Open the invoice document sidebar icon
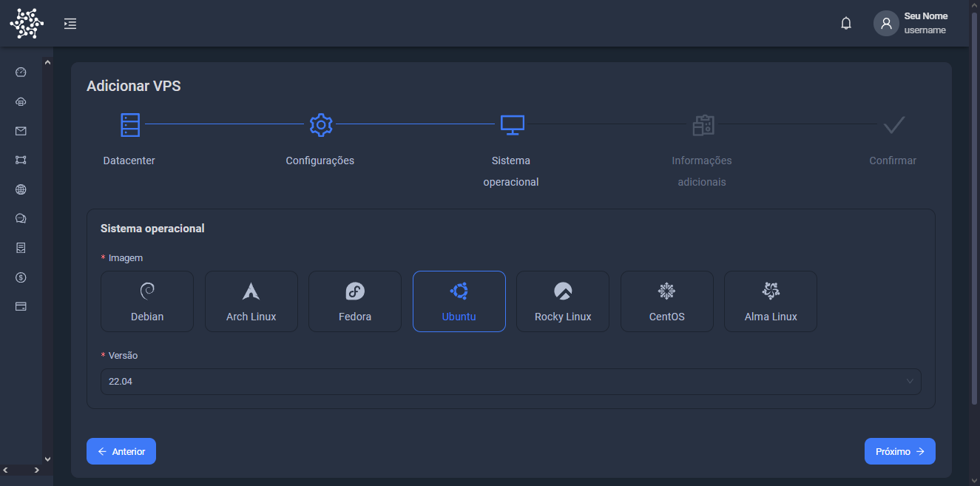Screen dimensions: 980x486 click(21, 248)
